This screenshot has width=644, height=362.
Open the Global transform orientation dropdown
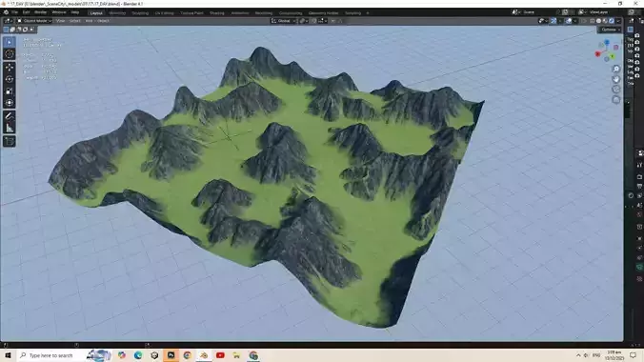283,21
